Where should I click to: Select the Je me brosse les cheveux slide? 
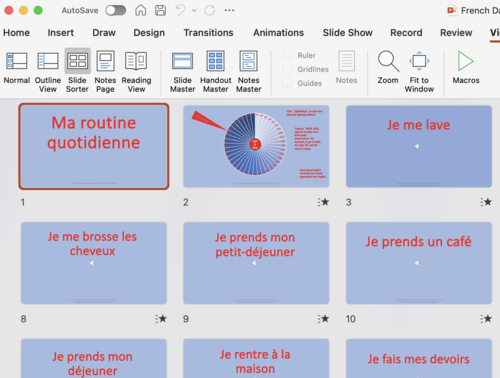pos(94,263)
